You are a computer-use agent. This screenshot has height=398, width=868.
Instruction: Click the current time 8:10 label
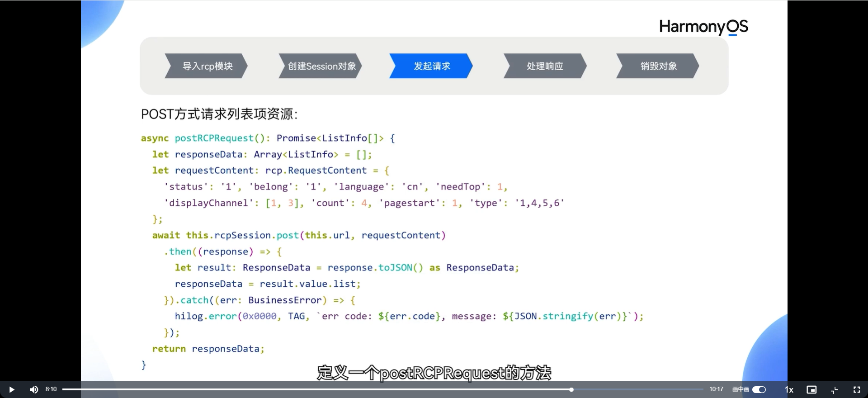(51, 389)
